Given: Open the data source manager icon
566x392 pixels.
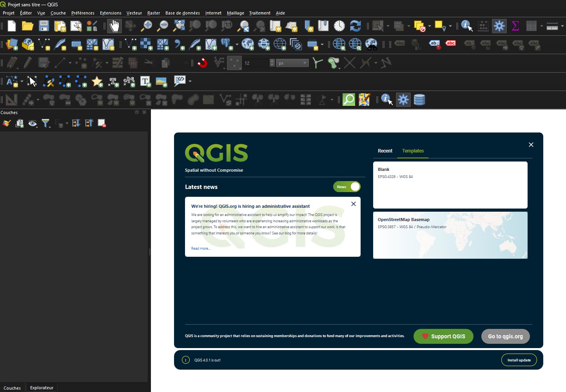Looking at the screenshot, I should coord(12,44).
